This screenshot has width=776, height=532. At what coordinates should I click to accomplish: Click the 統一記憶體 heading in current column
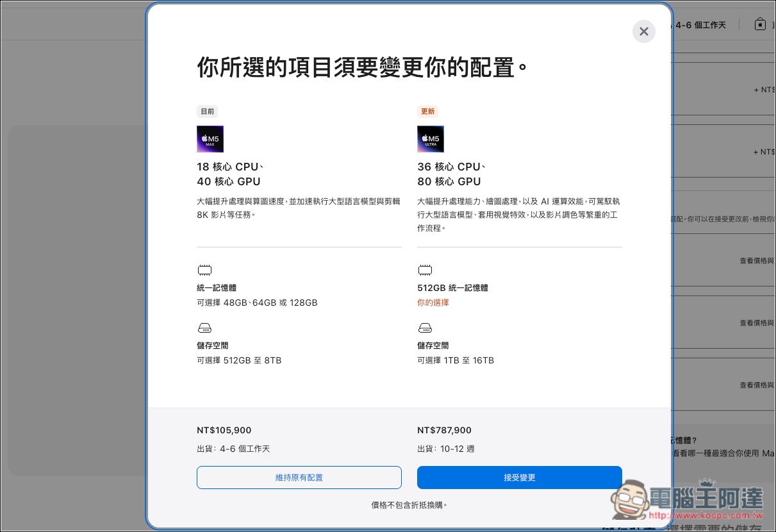click(217, 288)
